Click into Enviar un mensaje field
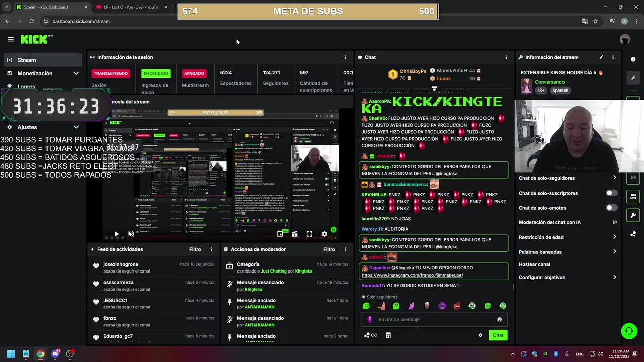The width and height of the screenshot is (644, 362). [434, 319]
